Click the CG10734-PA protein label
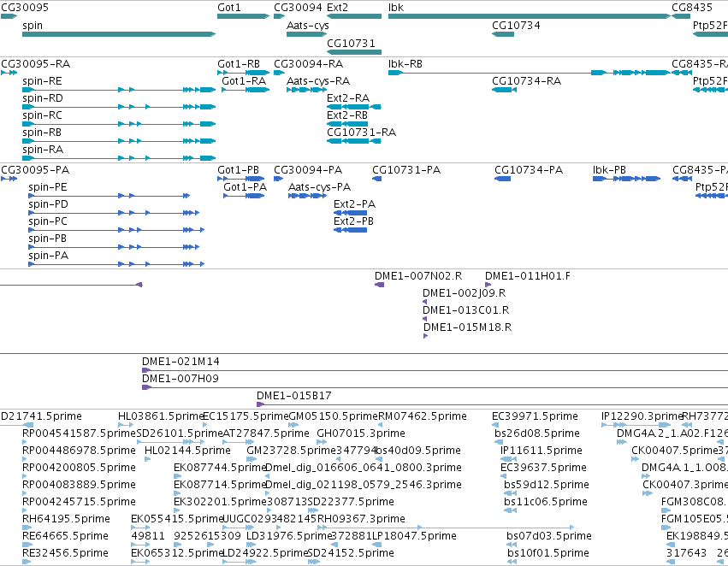The width and height of the screenshot is (728, 566). coord(529,170)
